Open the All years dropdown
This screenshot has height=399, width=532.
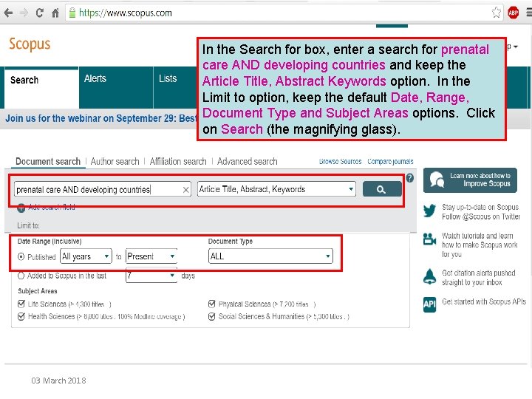coord(86,256)
